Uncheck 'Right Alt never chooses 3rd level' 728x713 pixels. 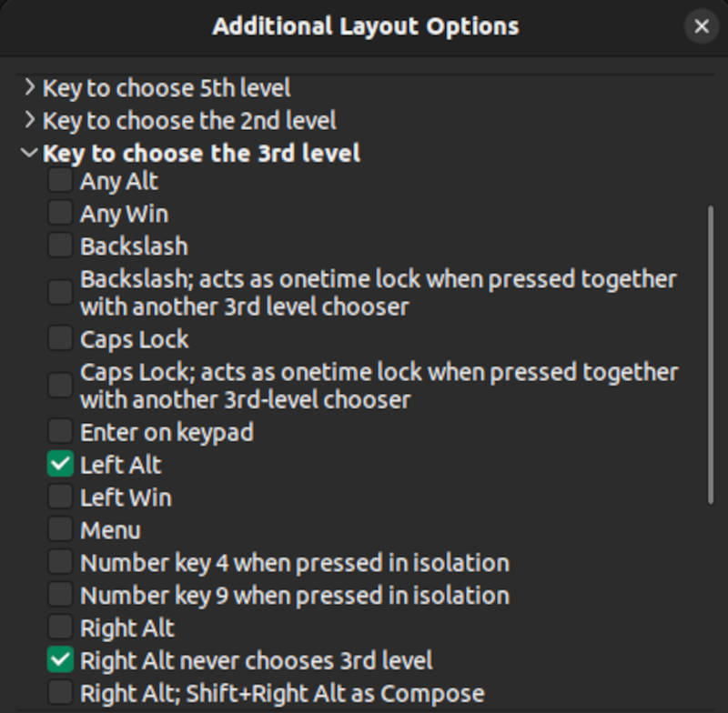60,660
